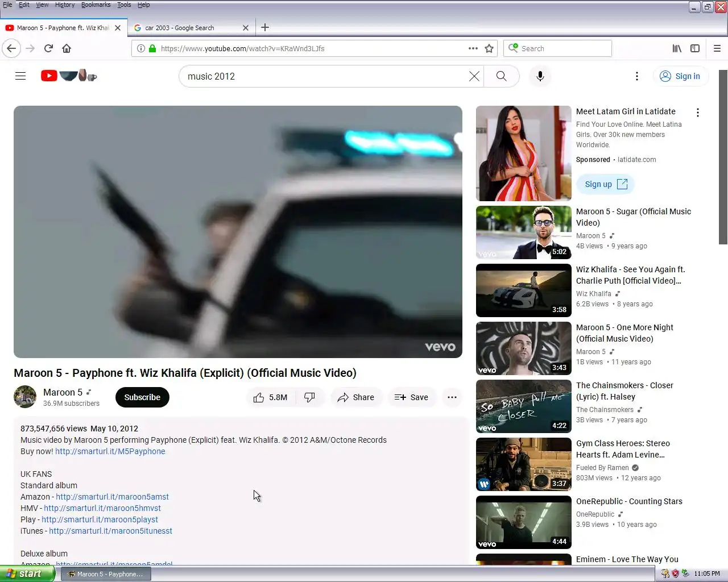728x582 pixels.
Task: Bookmark this page with the star icon
Action: (489, 48)
